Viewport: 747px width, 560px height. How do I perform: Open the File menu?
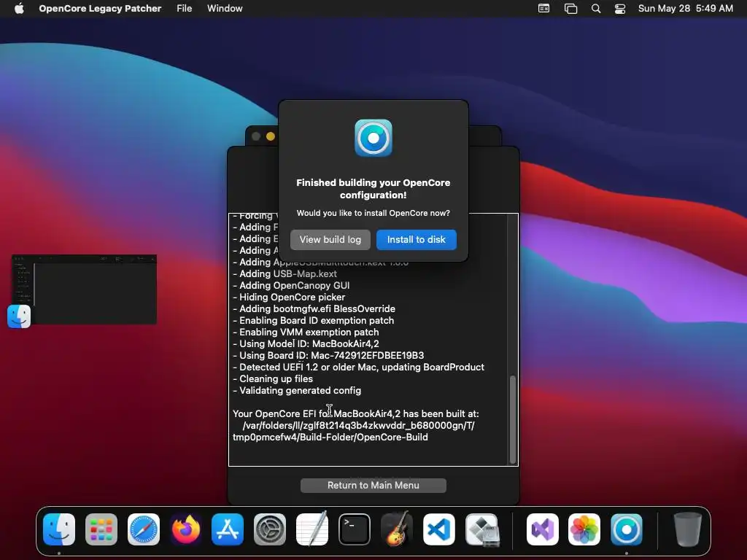(184, 8)
